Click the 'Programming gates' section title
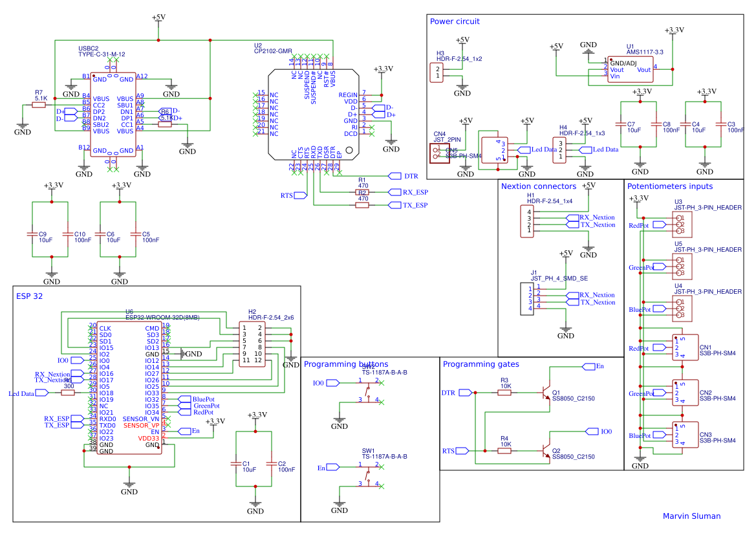Screen dimensions: 756x535 pyautogui.click(x=481, y=364)
